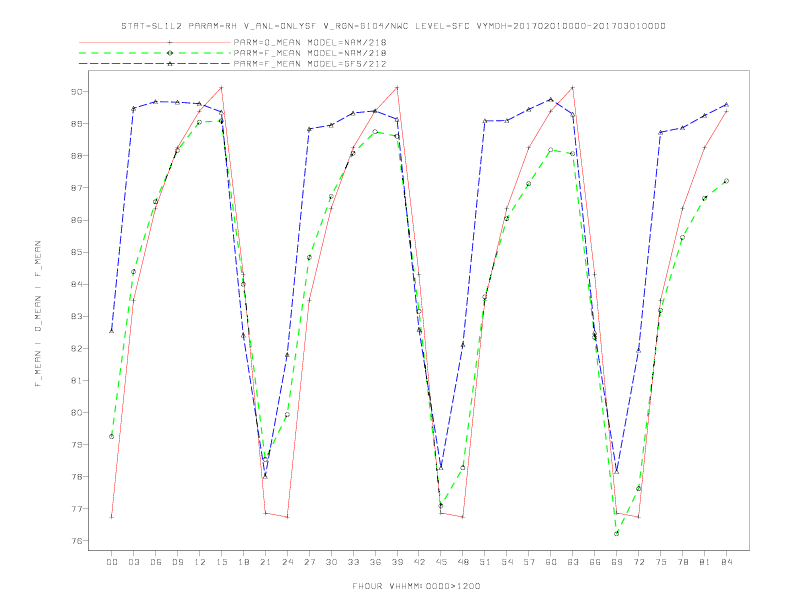Click the y-axis tick label 86

(76, 220)
